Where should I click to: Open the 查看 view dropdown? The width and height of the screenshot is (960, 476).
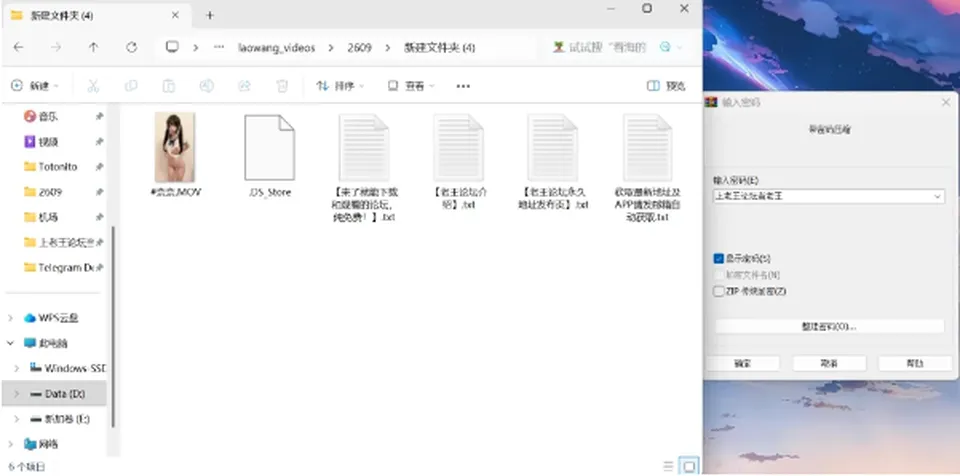click(x=411, y=86)
